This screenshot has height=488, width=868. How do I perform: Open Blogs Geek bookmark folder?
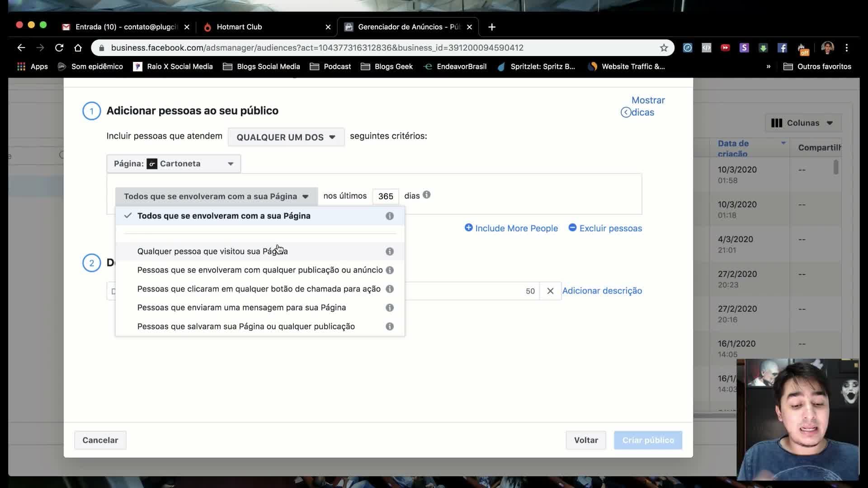tap(387, 66)
